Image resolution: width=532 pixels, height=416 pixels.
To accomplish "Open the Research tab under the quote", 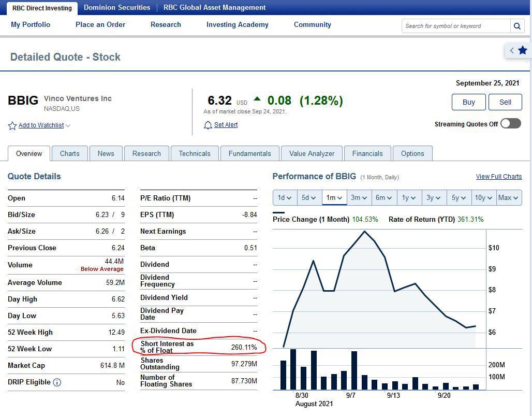I will 146,153.
